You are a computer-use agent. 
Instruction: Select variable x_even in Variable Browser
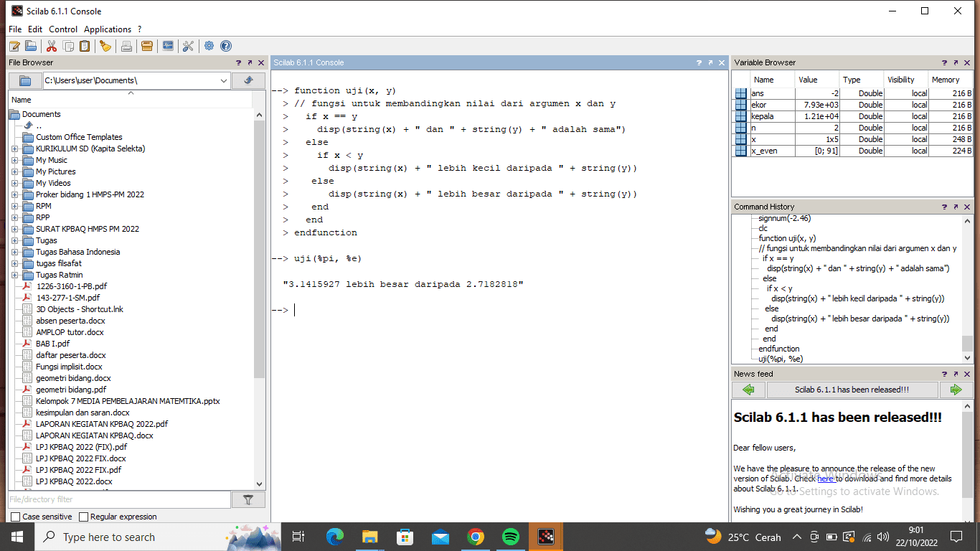pyautogui.click(x=853, y=151)
